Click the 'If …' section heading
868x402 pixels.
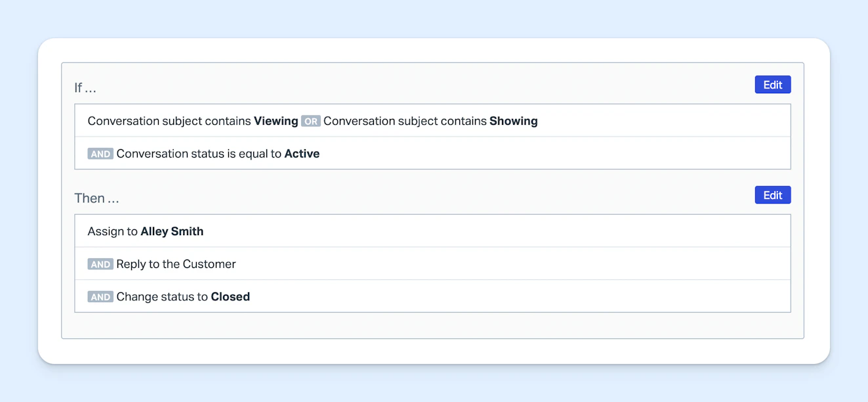pyautogui.click(x=85, y=88)
